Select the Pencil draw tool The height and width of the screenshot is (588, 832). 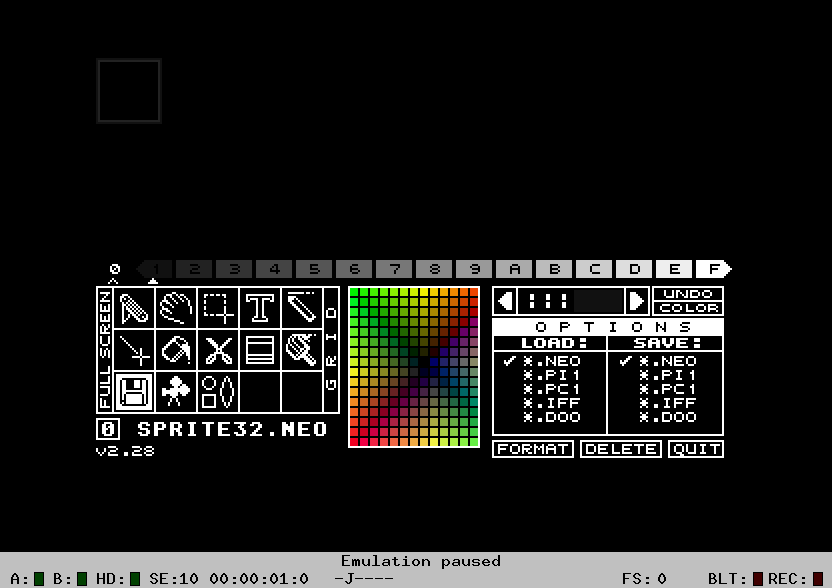(134, 308)
